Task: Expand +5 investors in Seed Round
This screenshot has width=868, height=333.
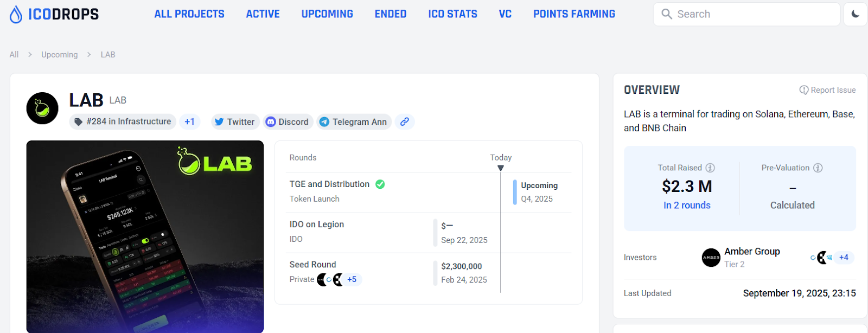Action: 352,280
